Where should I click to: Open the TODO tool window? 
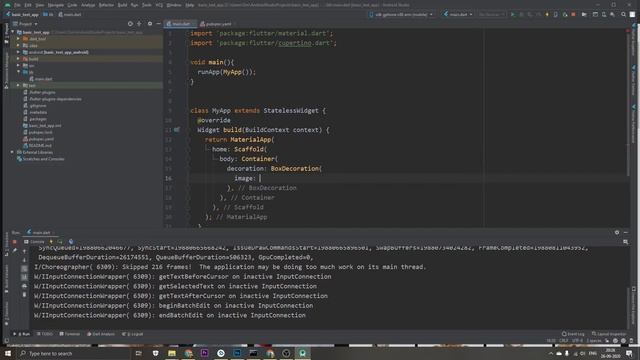pyautogui.click(x=45, y=334)
